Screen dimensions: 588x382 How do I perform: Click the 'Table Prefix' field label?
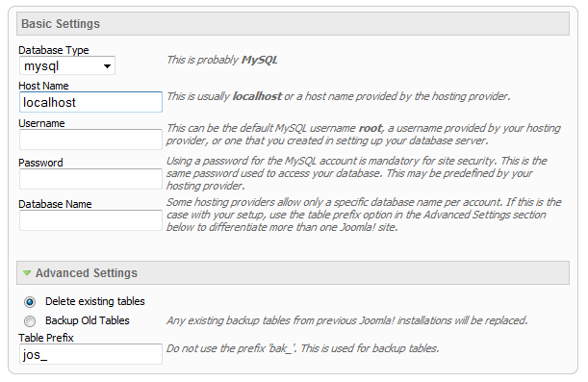pos(46,338)
